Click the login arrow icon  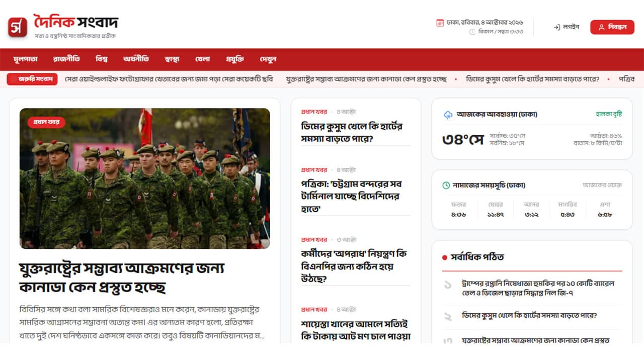point(557,27)
